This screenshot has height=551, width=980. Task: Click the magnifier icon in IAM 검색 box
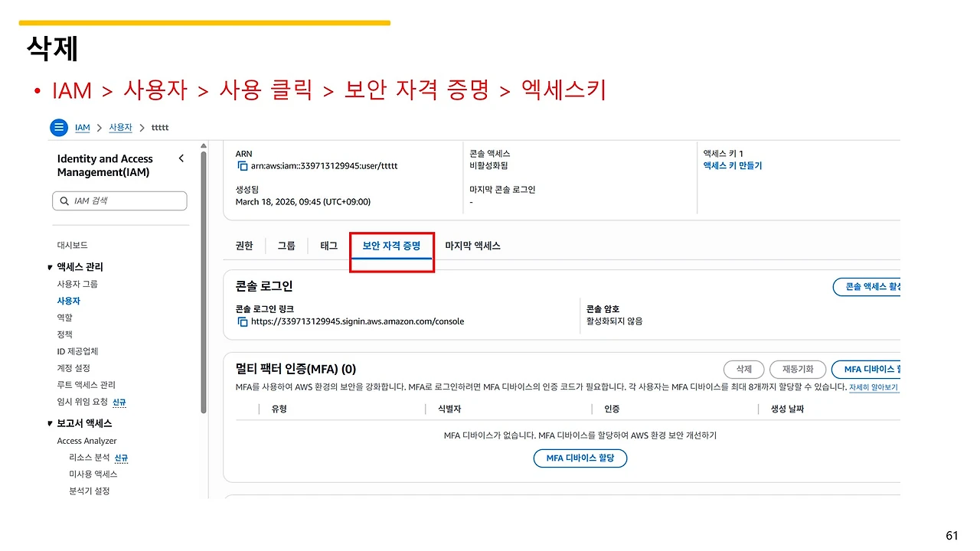click(x=64, y=201)
